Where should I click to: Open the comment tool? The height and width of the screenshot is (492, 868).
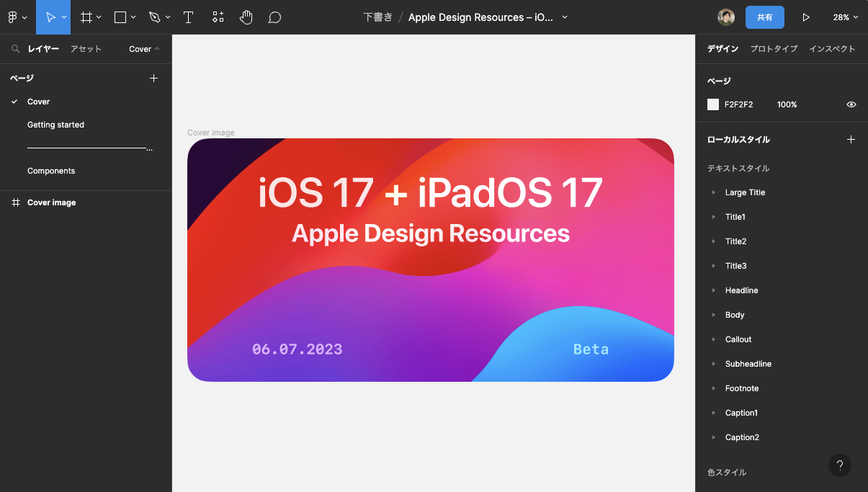pos(274,17)
